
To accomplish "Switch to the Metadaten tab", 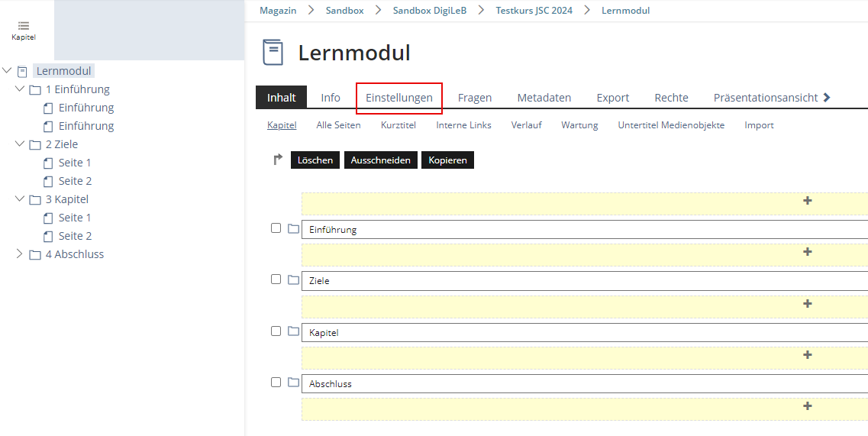I will (x=544, y=98).
